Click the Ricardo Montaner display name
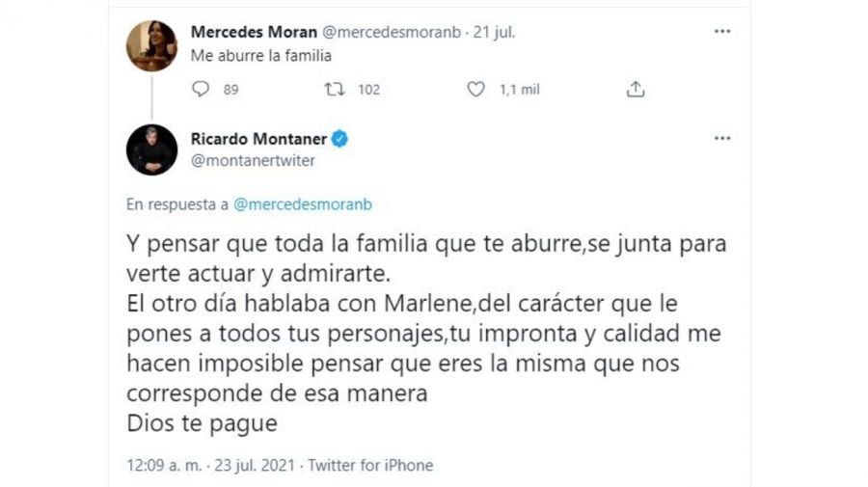 [x=259, y=139]
